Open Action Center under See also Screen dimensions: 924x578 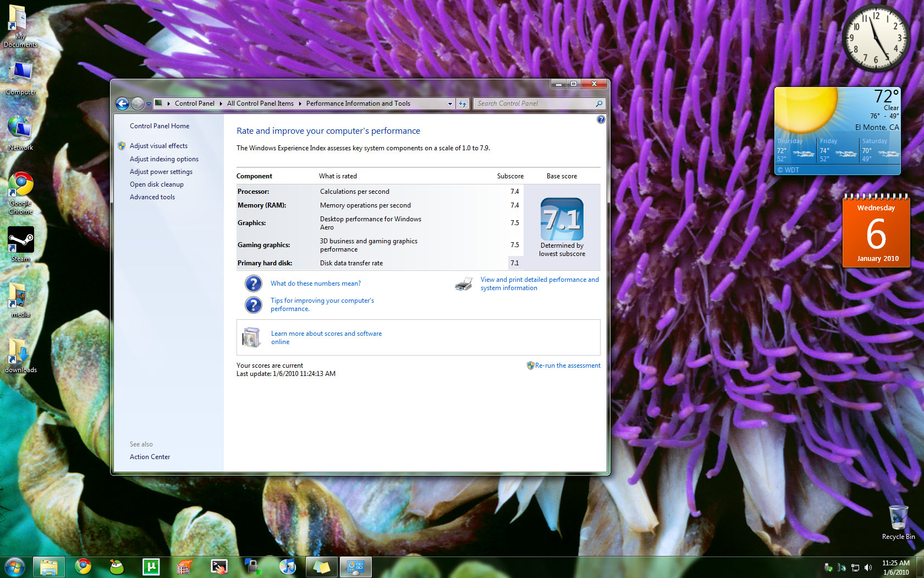coord(150,457)
